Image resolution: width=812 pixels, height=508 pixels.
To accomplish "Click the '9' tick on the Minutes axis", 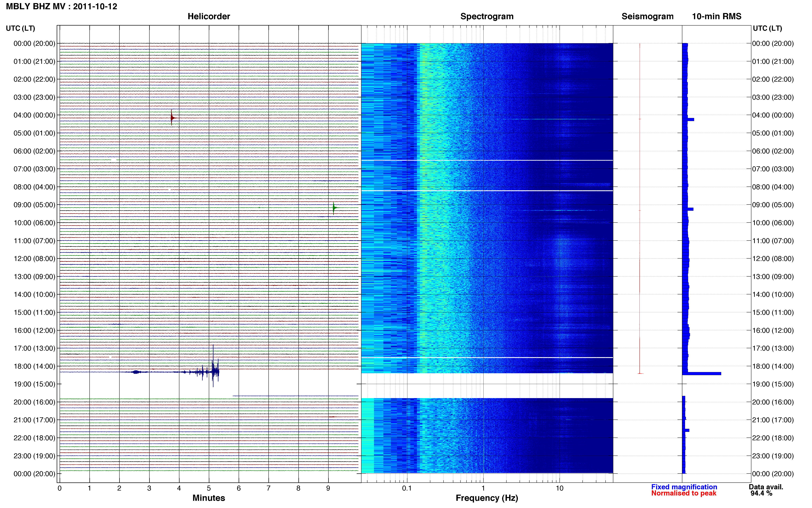I will point(328,488).
